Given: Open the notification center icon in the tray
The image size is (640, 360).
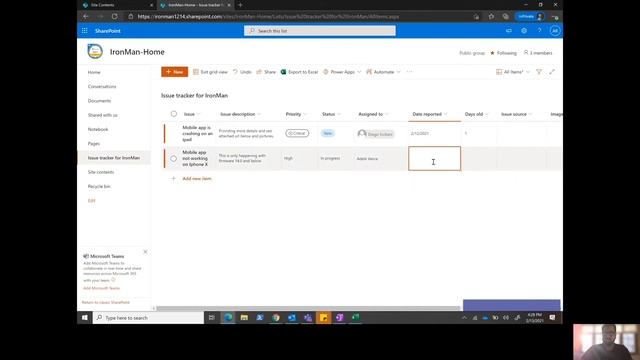Looking at the screenshot, I should click(552, 318).
